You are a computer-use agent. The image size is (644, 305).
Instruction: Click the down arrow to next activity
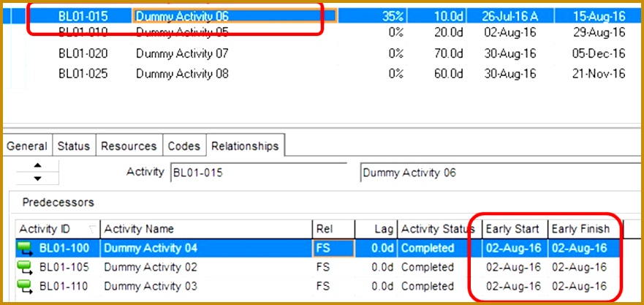coord(38,178)
